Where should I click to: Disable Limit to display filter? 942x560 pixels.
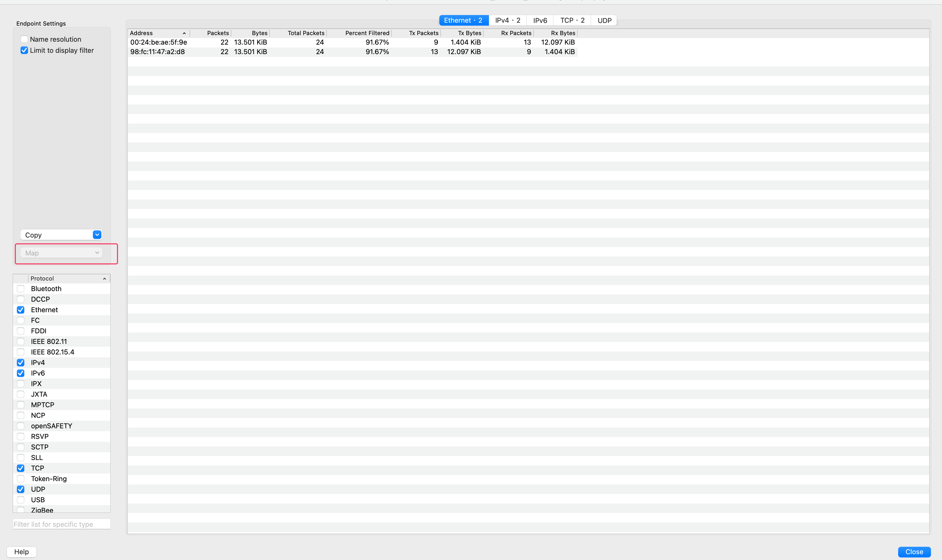coord(24,50)
